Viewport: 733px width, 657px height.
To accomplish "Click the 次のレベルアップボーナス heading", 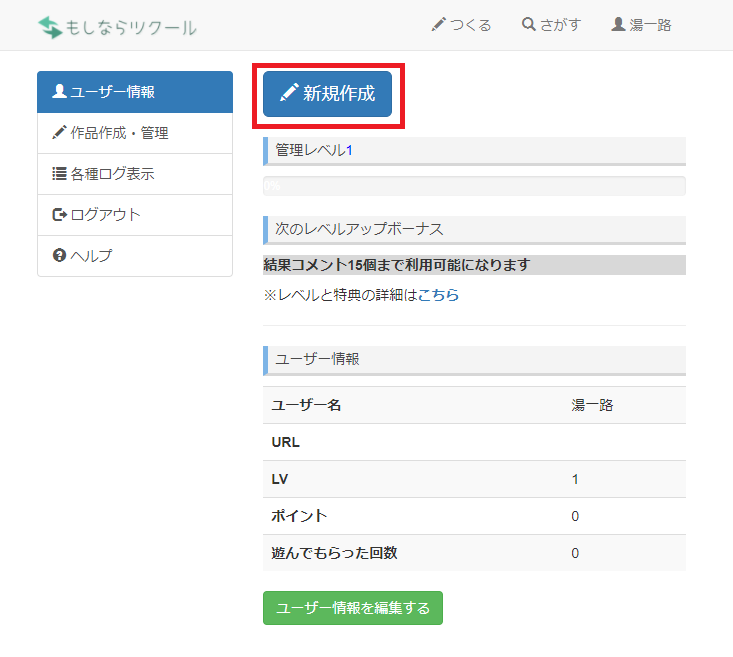I will click(474, 230).
